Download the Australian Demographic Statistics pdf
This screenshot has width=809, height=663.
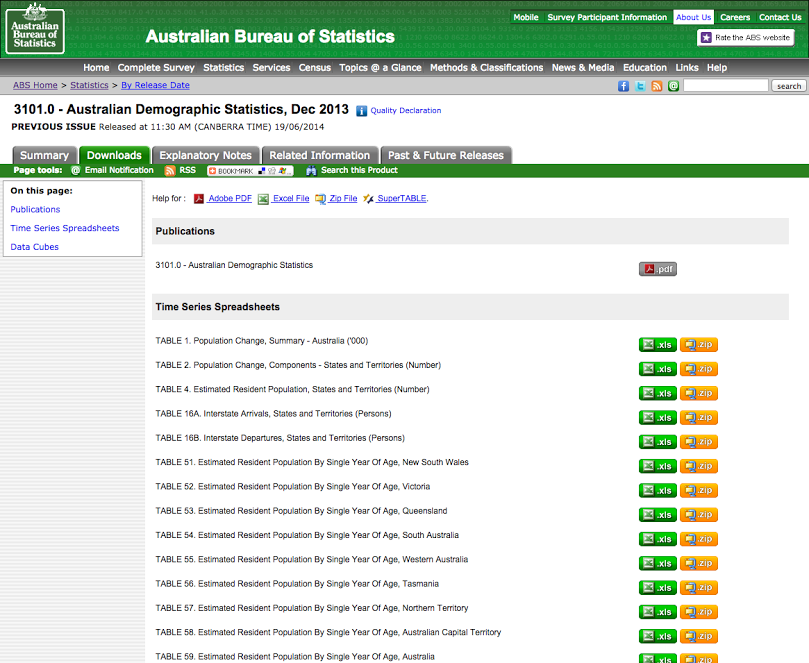tap(658, 269)
